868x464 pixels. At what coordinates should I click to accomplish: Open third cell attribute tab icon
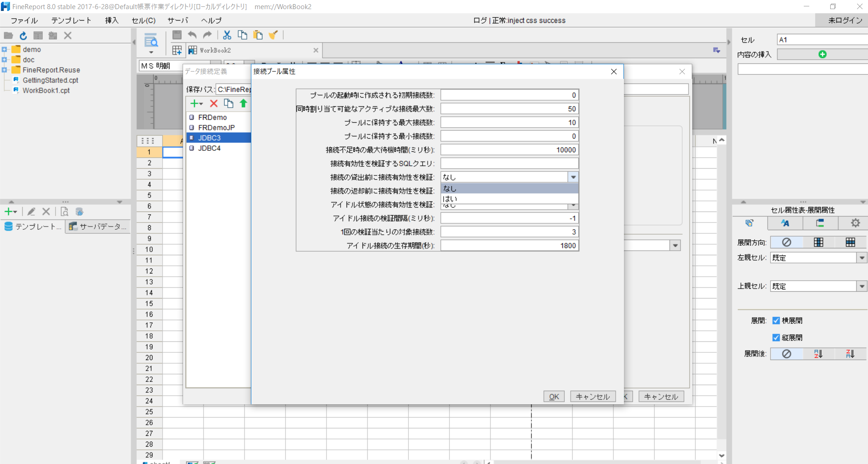tap(820, 223)
